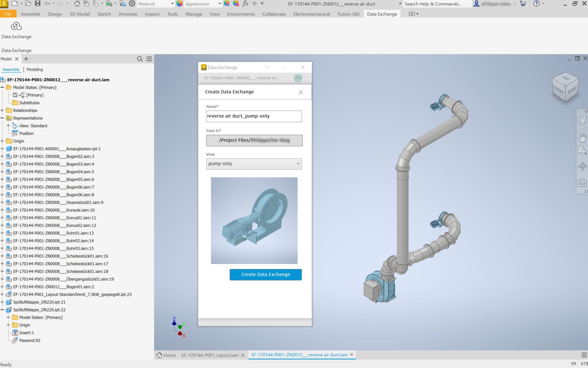This screenshot has height=368, width=588.
Task: Click the Look At tool in the navigation bar
Action: [582, 183]
